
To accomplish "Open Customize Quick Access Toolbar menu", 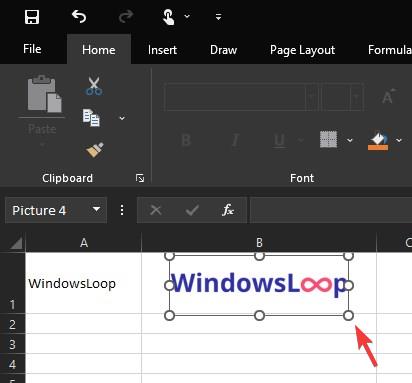I will [x=218, y=16].
